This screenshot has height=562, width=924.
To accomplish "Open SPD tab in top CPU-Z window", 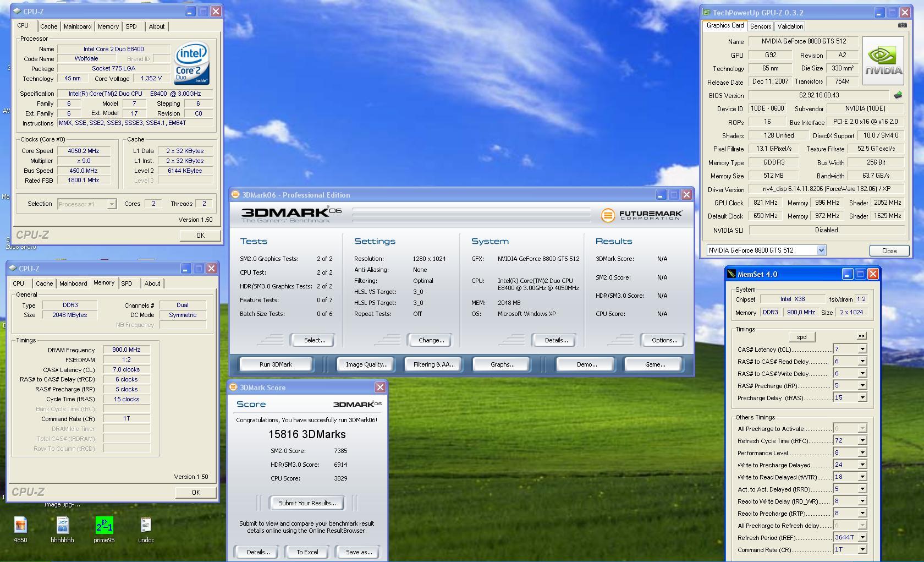I will click(x=131, y=26).
